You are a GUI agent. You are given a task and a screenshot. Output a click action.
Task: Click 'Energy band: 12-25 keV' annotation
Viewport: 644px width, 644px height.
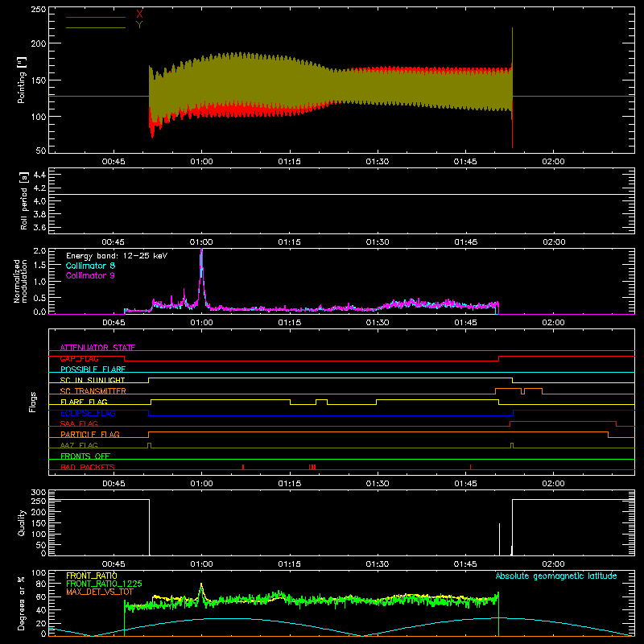[117, 256]
